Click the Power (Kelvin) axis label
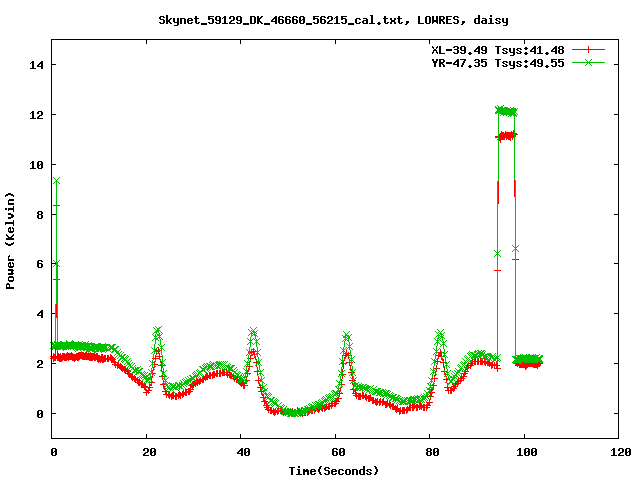Image resolution: width=640 pixels, height=480 pixels. (x=10, y=240)
